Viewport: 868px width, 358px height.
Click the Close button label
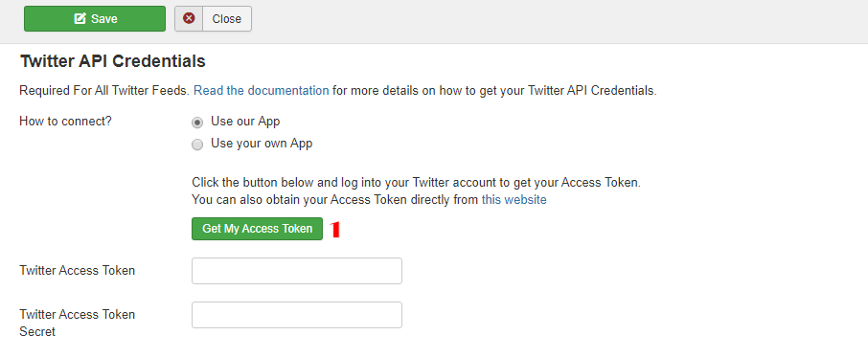coord(226,19)
